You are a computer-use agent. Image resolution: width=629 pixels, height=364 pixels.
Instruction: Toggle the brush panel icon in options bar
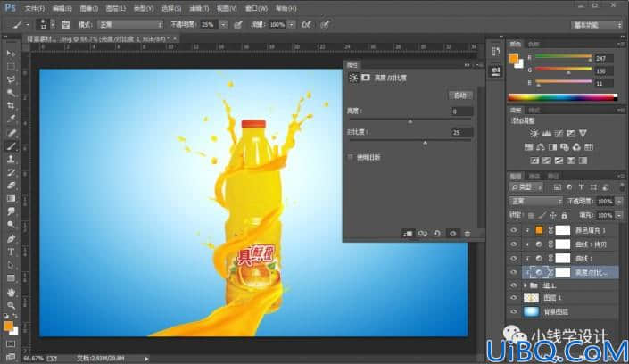click(65, 25)
